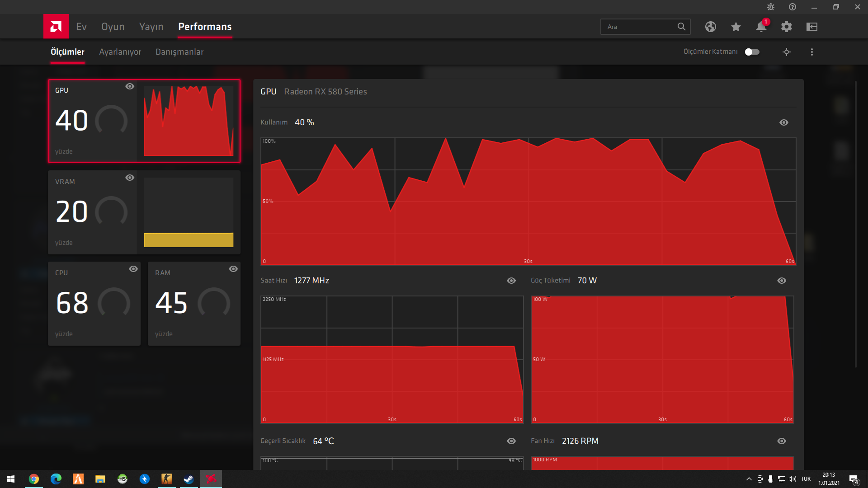The image size is (868, 488).
Task: Select the GPU mini usage graph thumbnail
Action: 189,121
